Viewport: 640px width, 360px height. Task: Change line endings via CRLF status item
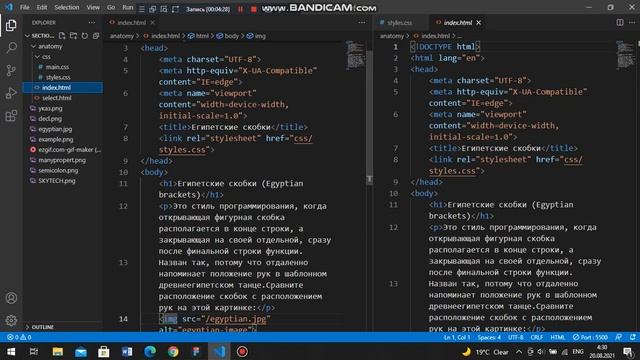coord(536,337)
